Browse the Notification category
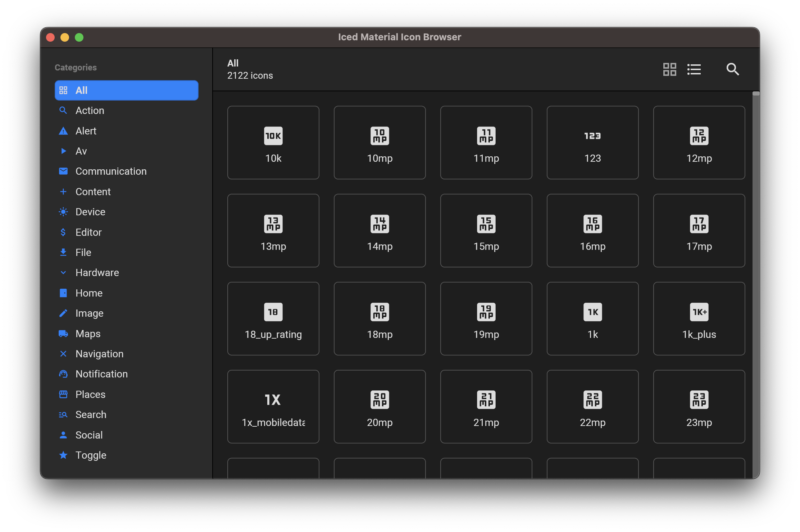The image size is (800, 532). (x=127, y=374)
